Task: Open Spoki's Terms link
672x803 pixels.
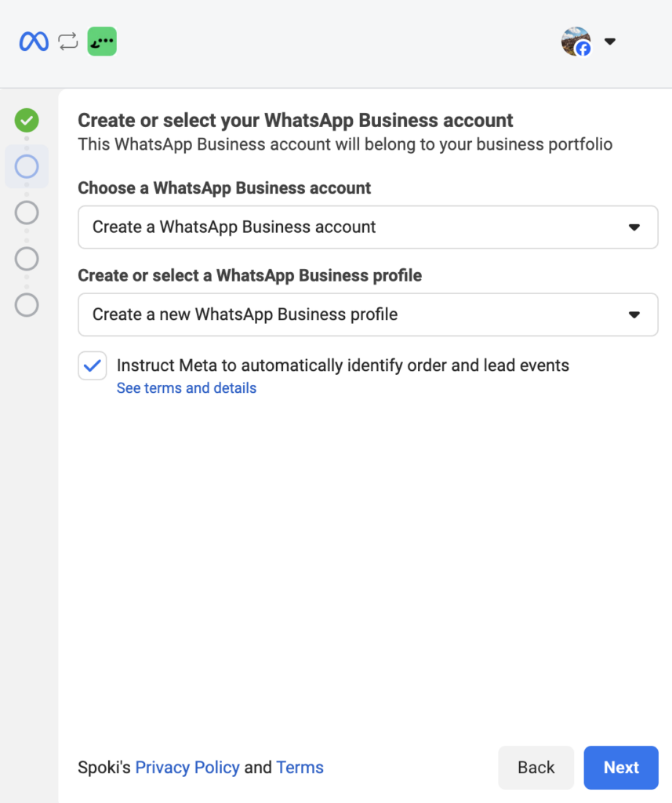Action: [300, 768]
